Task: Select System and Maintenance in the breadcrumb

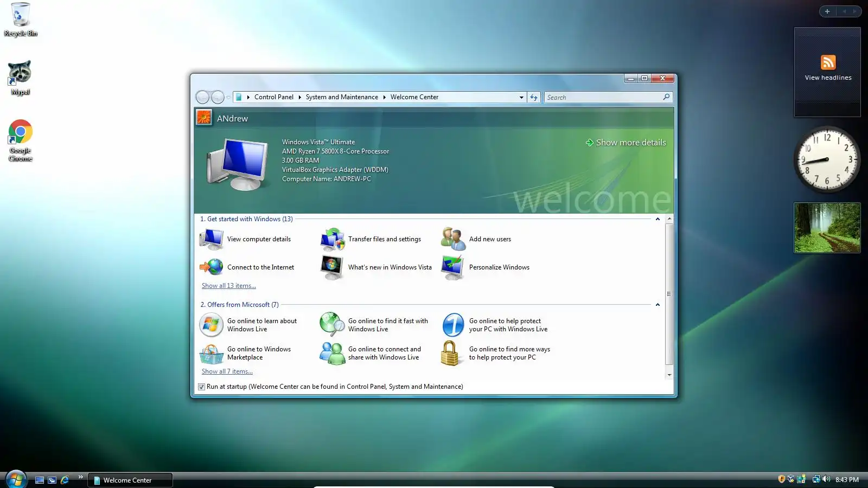Action: 342,97
